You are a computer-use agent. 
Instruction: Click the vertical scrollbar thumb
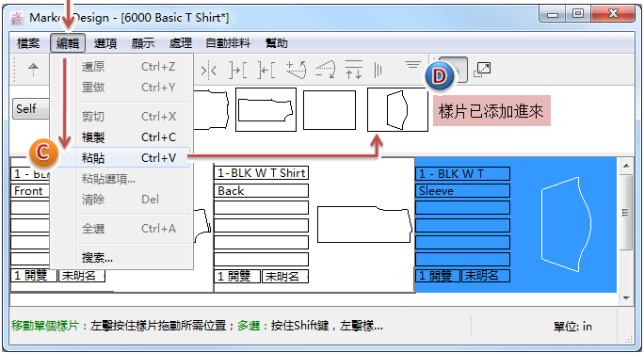pyautogui.click(x=626, y=212)
